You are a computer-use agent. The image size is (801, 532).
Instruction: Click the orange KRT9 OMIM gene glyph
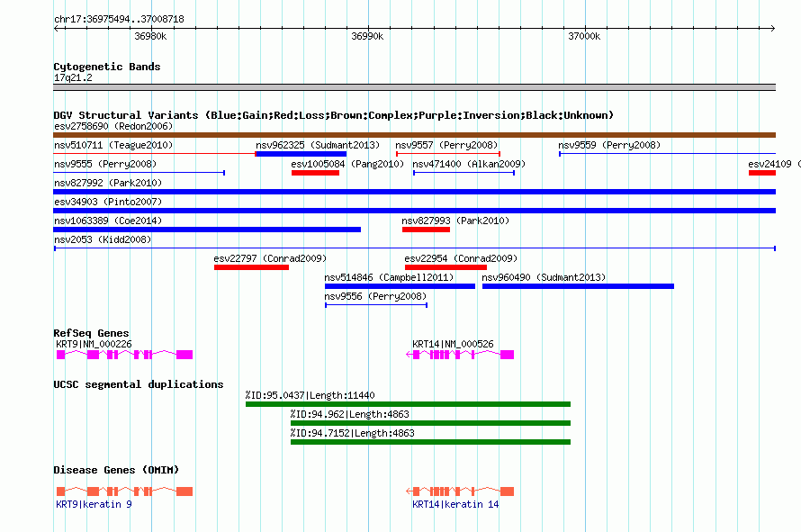click(124, 491)
